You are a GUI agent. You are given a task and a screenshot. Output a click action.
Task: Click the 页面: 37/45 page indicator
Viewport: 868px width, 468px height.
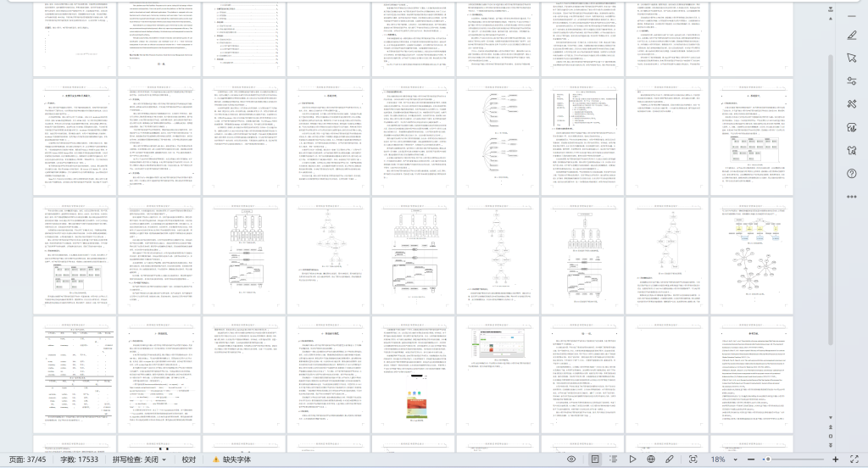(27, 460)
